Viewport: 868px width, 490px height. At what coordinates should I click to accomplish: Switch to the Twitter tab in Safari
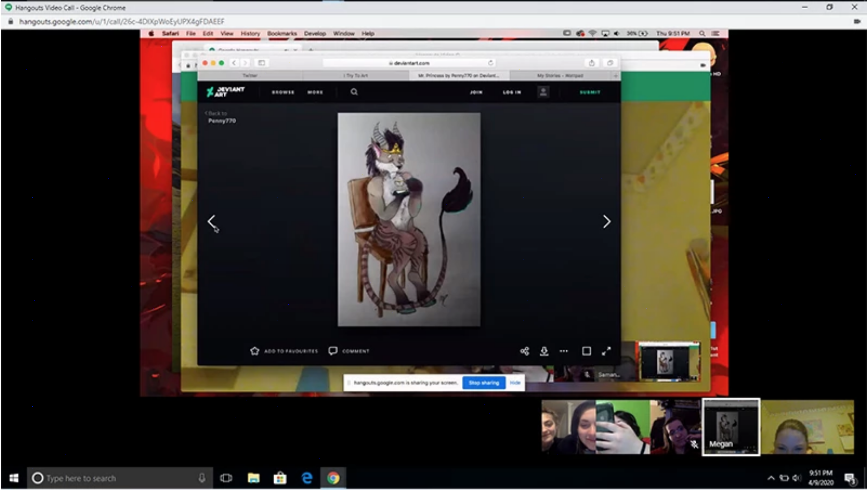[x=250, y=76]
